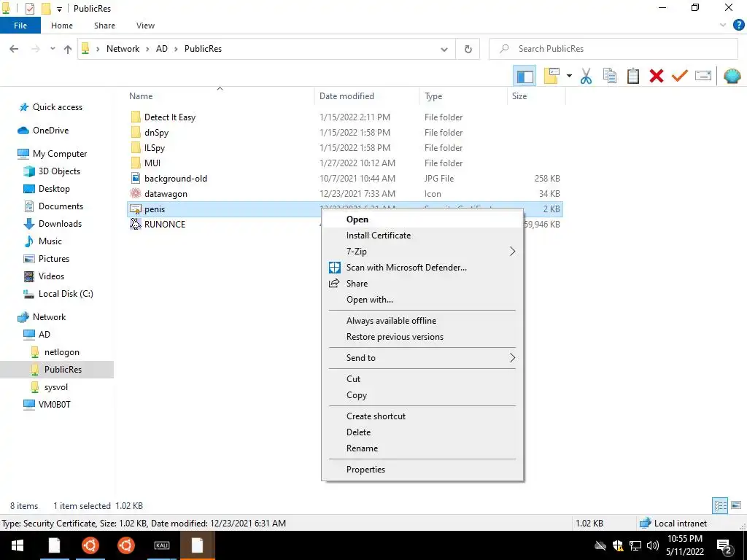Switch to details view in status bar
The height and width of the screenshot is (560, 747).
(x=720, y=506)
